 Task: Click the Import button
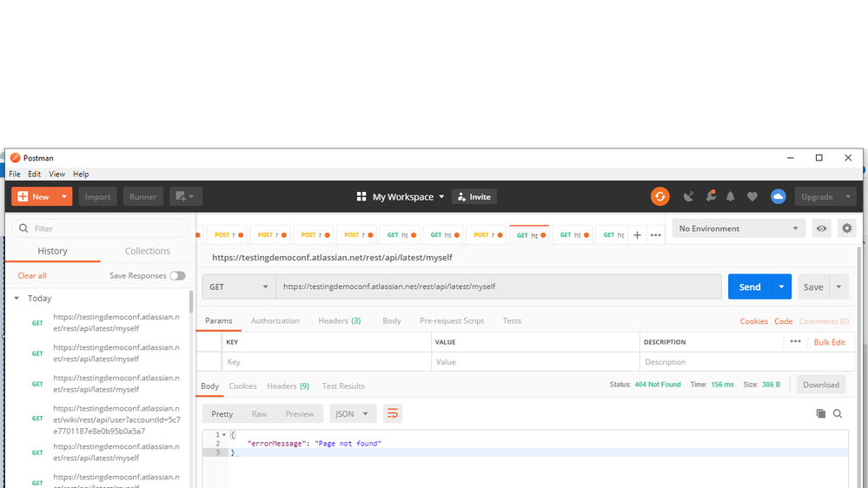(97, 196)
